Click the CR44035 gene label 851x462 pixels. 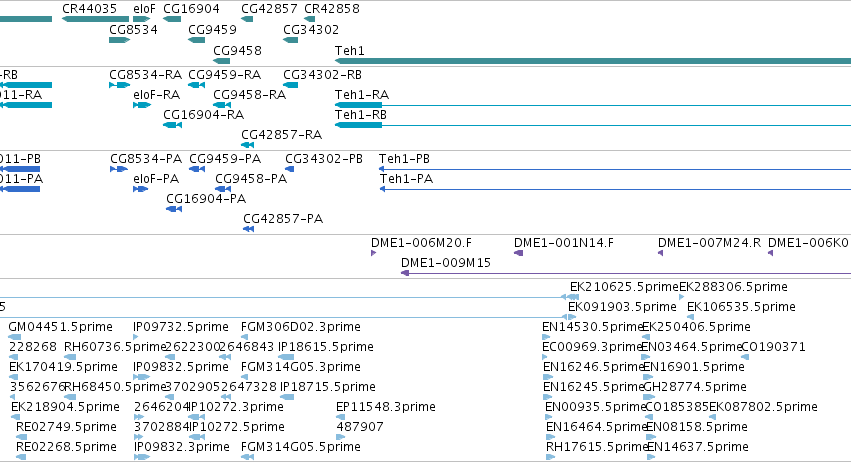pos(90,9)
